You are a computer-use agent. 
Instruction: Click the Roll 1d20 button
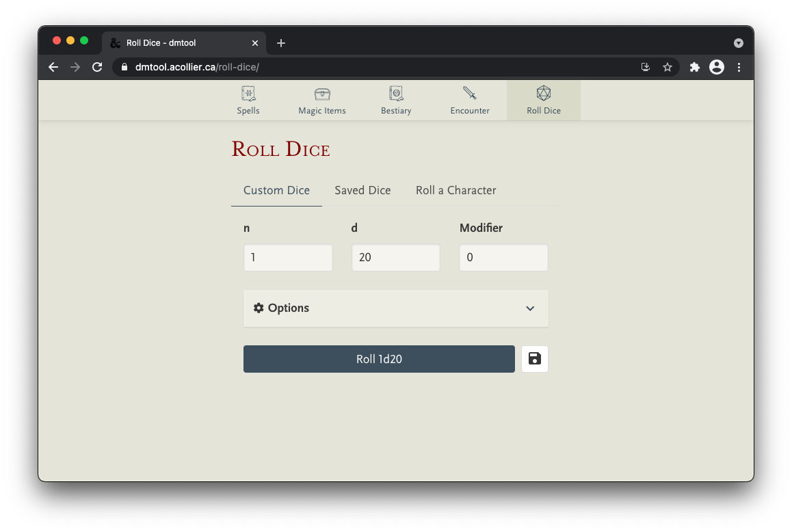tap(379, 359)
